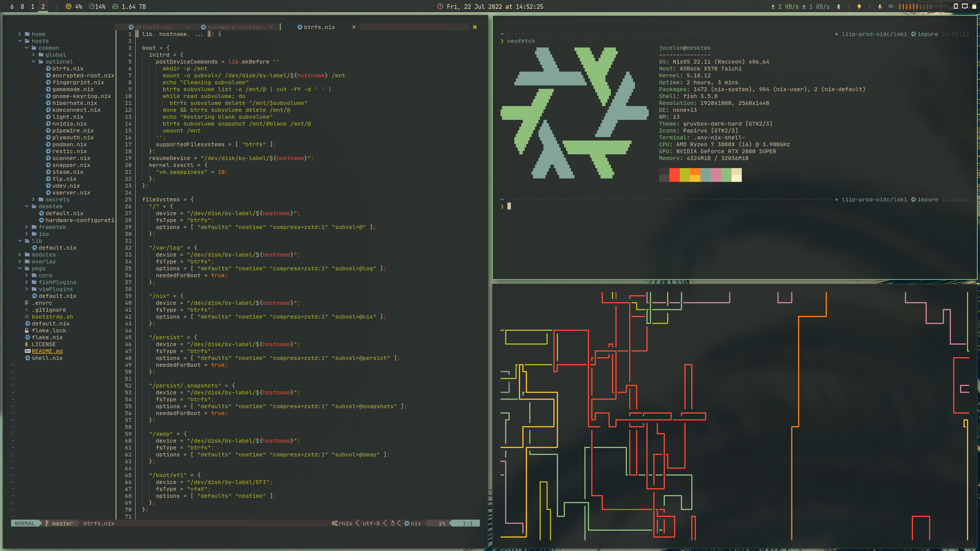
Task: Click the Bluetooth icon in the status bar
Action: click(838, 7)
